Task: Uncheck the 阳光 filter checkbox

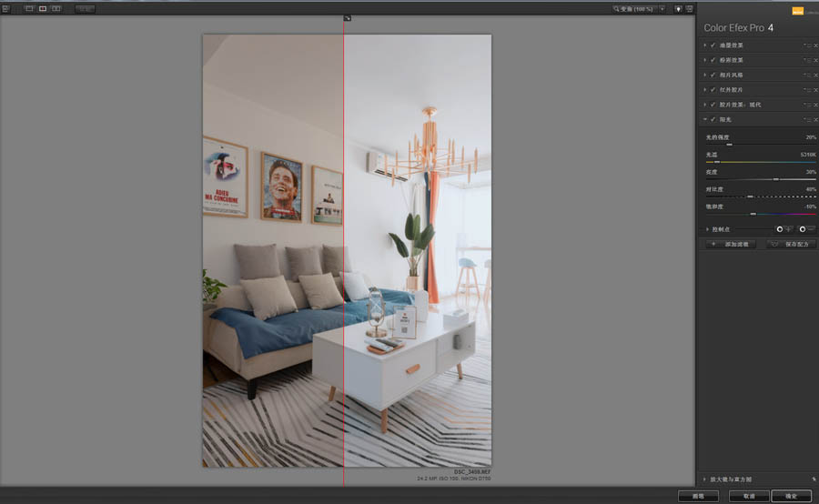Action: (713, 119)
